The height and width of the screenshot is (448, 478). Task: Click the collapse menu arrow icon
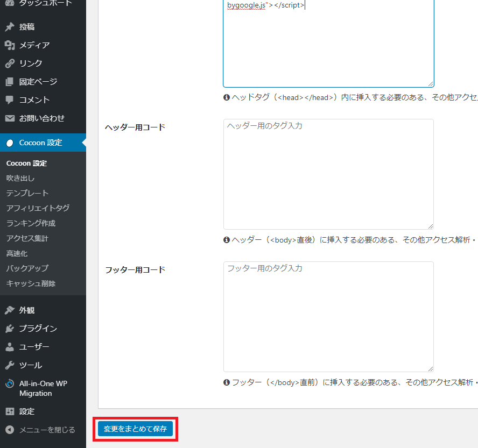(x=10, y=430)
